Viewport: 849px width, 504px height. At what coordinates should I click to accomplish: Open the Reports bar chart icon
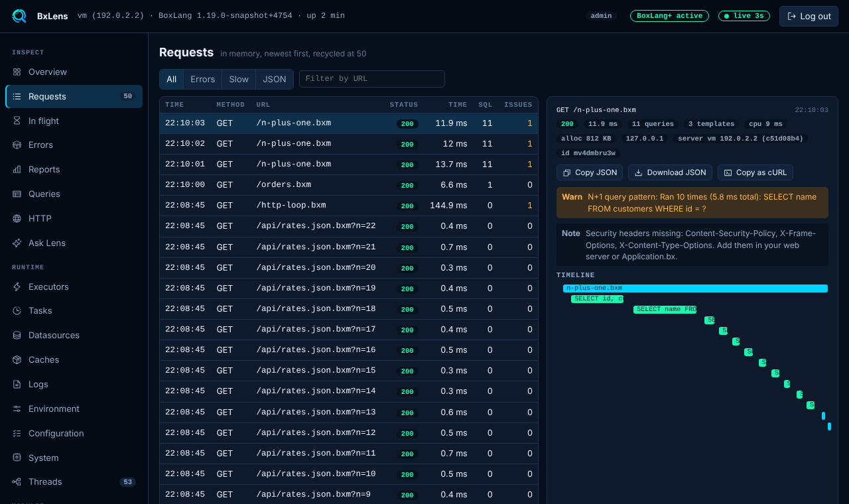[17, 169]
